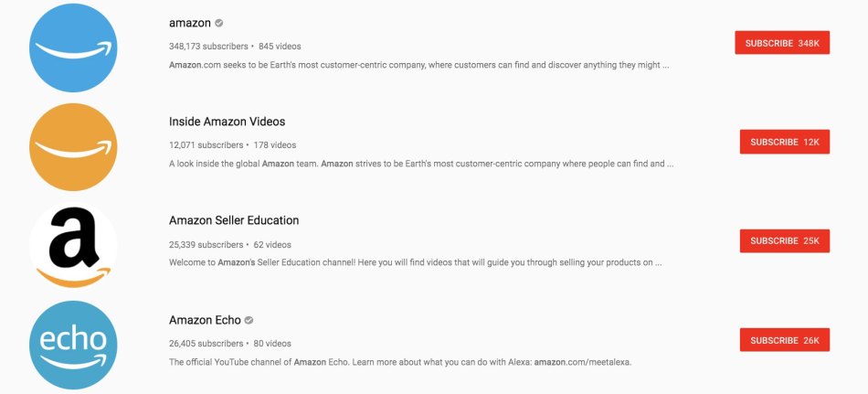
Task: Click the amazon channel description text
Action: coord(418,65)
